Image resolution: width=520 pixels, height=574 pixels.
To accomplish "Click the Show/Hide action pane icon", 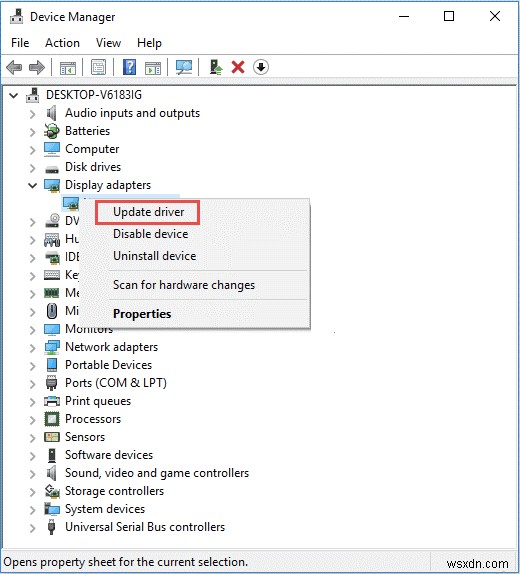I will [153, 68].
